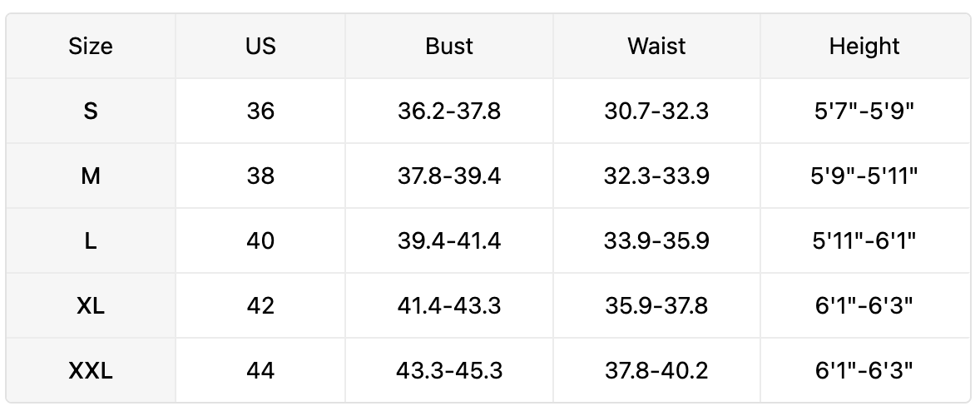Click bust measurement 36.2-37.8
The width and height of the screenshot is (980, 411).
(449, 111)
